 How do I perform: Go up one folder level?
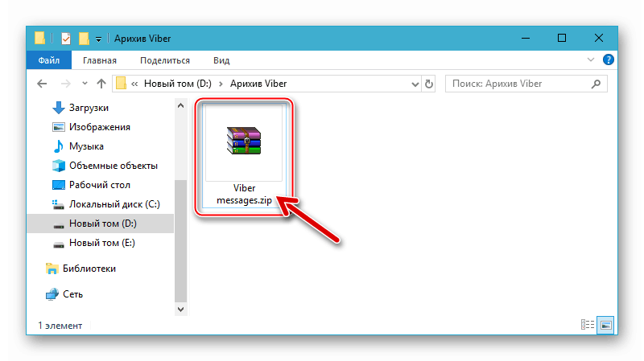click(x=101, y=84)
